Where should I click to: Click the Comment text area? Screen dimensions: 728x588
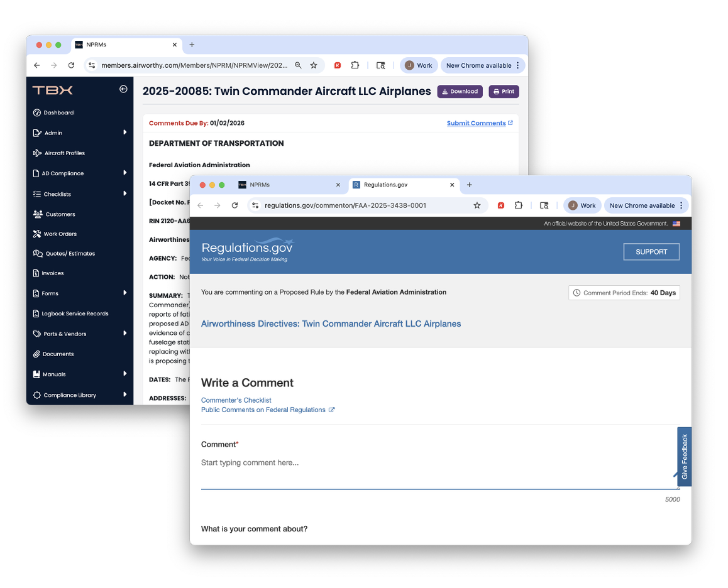coord(440,472)
